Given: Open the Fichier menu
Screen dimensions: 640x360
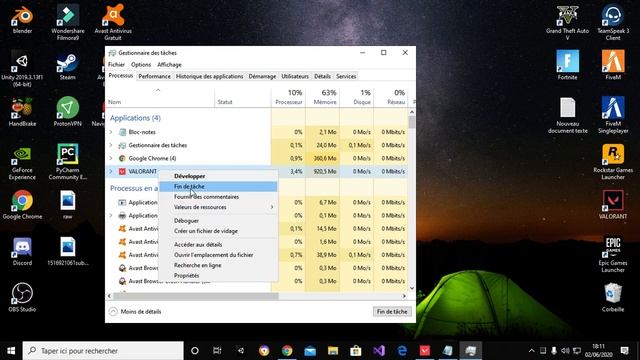Looking at the screenshot, I should pyautogui.click(x=116, y=64).
